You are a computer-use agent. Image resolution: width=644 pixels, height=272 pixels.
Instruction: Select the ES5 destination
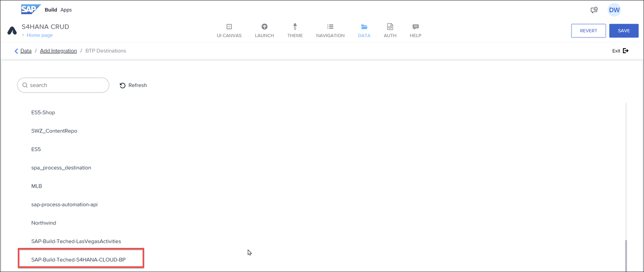36,149
